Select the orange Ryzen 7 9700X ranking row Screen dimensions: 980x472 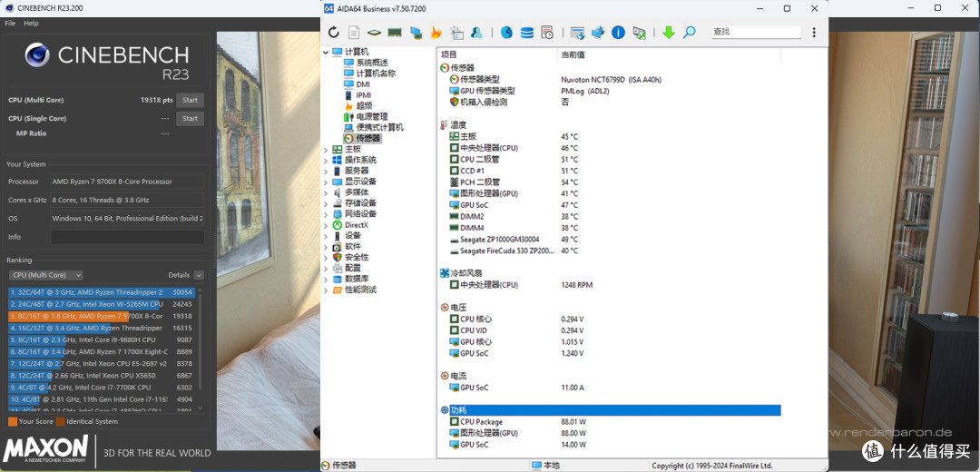[102, 316]
